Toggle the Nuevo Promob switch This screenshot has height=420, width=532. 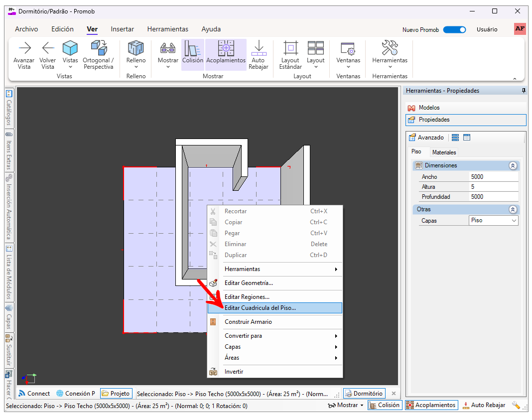[454, 29]
